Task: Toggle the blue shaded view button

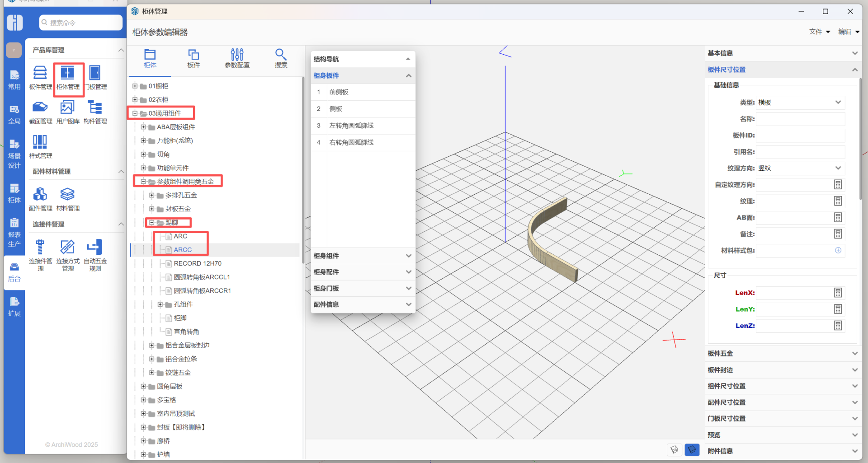Action: pos(692,449)
